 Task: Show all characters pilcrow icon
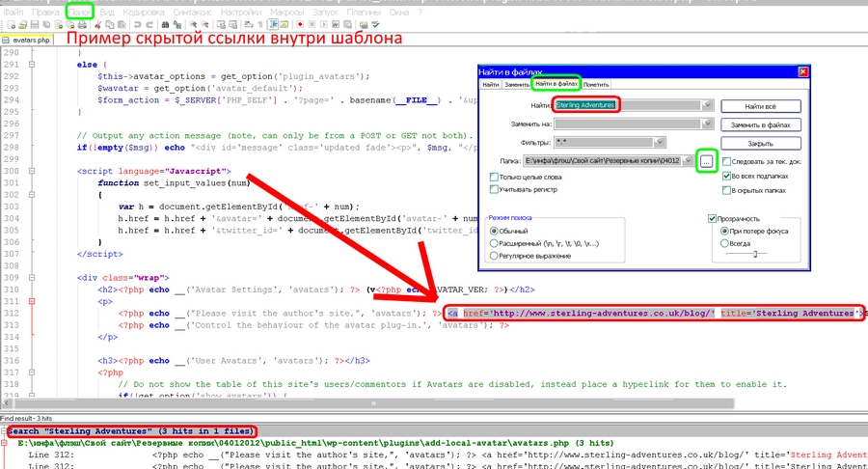tap(260, 25)
